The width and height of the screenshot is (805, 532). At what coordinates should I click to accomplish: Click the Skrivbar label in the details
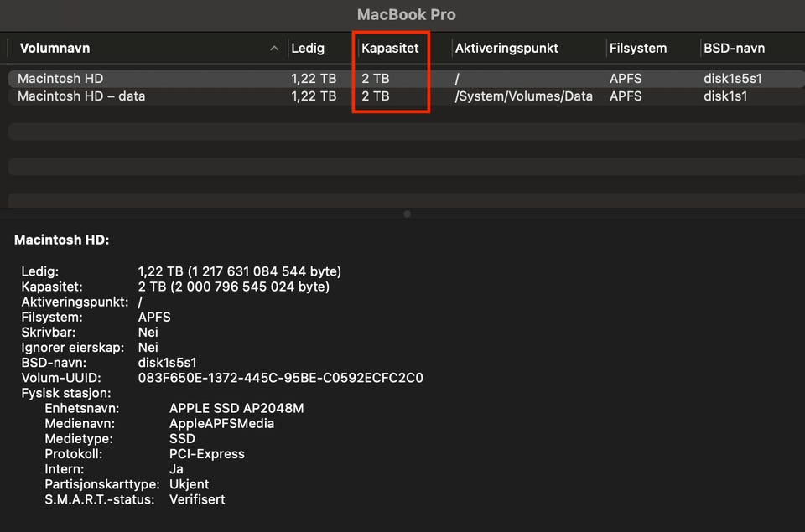[49, 333]
